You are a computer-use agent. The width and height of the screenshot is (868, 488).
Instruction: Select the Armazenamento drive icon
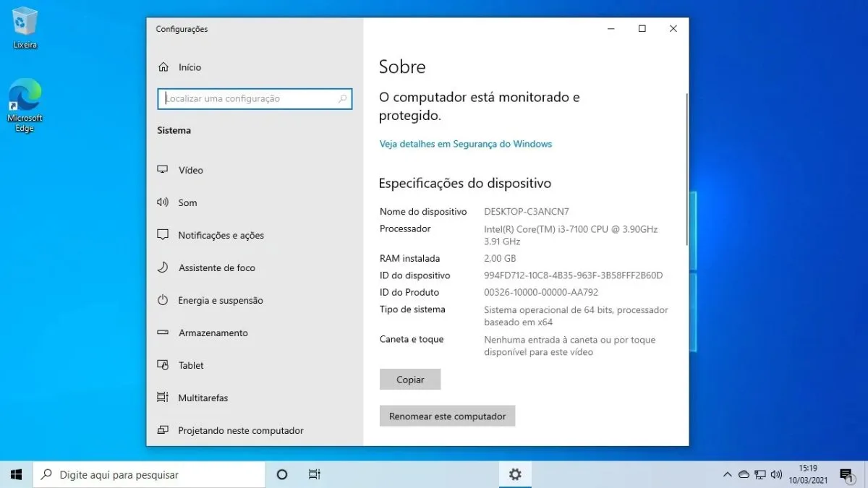click(x=163, y=333)
